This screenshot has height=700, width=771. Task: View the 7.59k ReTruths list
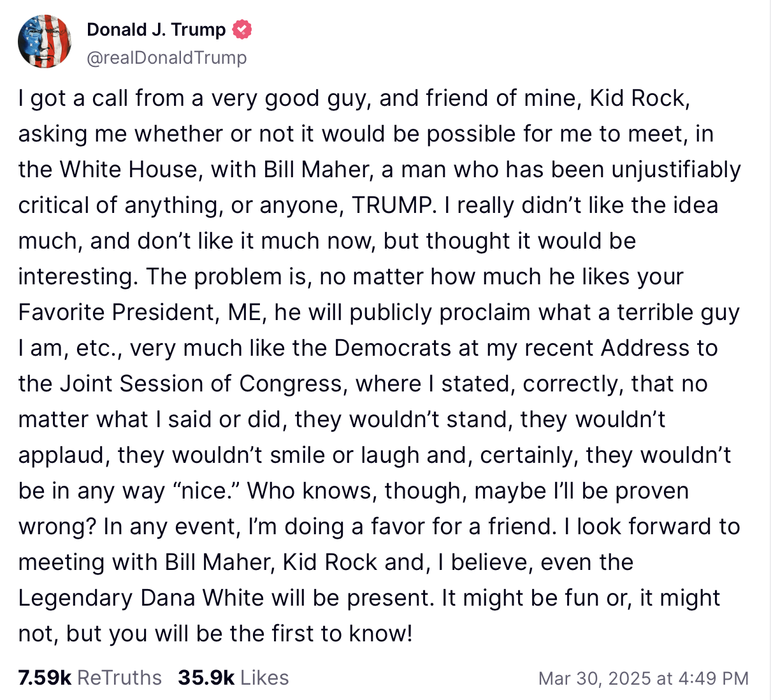(90, 678)
